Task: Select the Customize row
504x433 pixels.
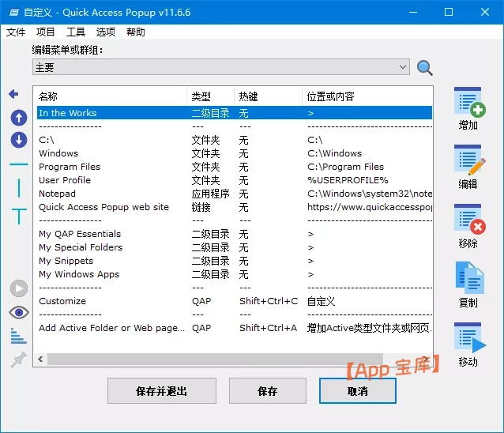Action: (235, 301)
